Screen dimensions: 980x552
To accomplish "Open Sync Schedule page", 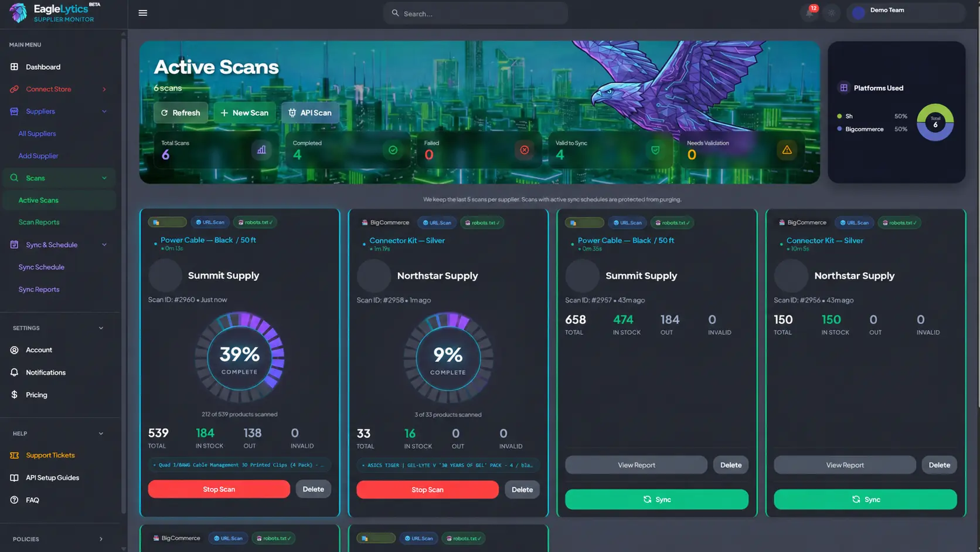I will click(41, 267).
